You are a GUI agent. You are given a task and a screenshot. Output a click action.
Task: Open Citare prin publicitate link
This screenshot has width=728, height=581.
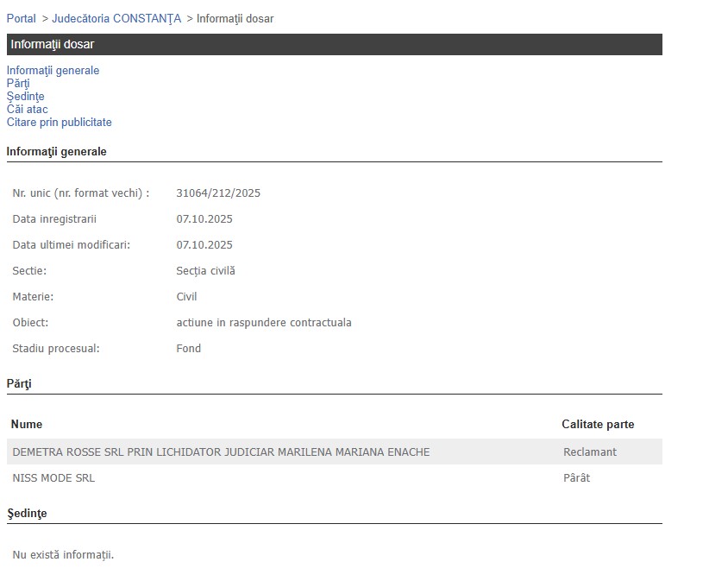pos(59,123)
